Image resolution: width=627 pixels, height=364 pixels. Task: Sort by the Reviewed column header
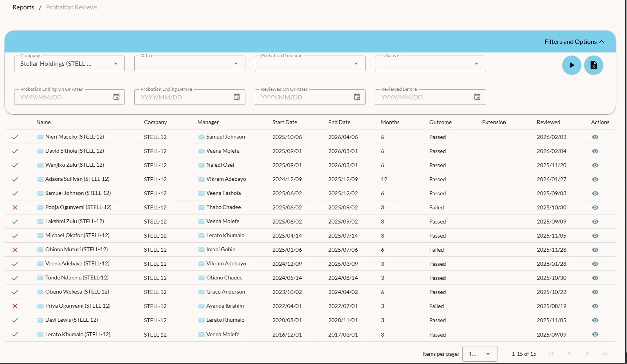548,122
